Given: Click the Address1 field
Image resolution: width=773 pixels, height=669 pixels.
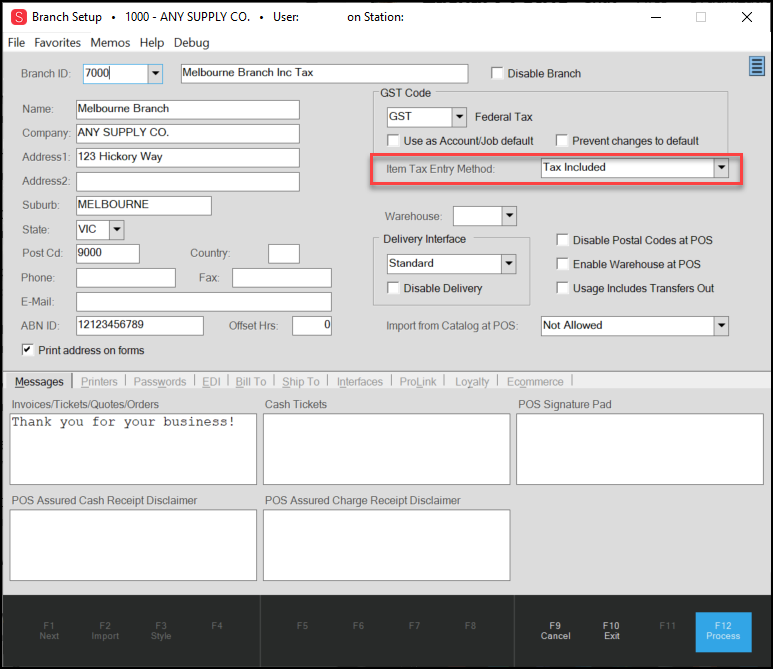Looking at the screenshot, I should (188, 158).
